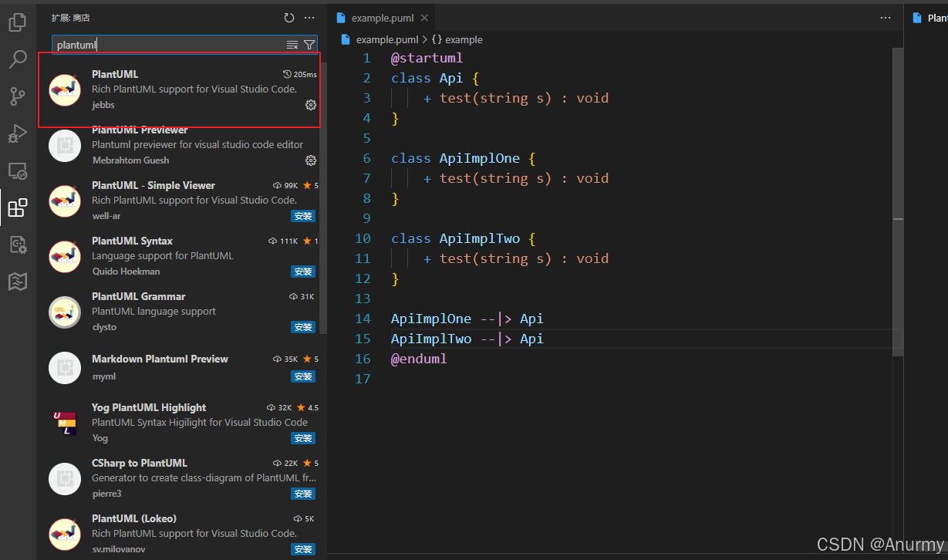This screenshot has height=560, width=948.
Task: Click ApiImplTwo class name on line 10
Action: [480, 238]
